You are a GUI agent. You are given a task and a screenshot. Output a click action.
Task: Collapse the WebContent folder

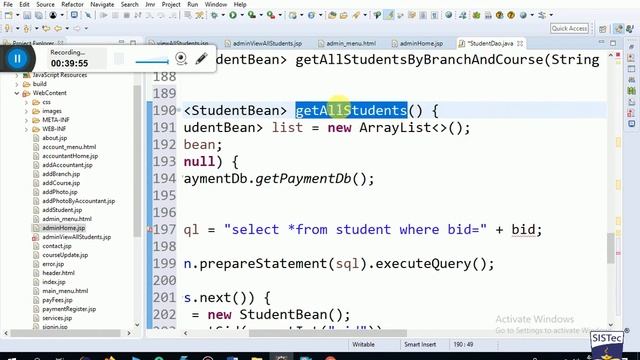(x=17, y=93)
